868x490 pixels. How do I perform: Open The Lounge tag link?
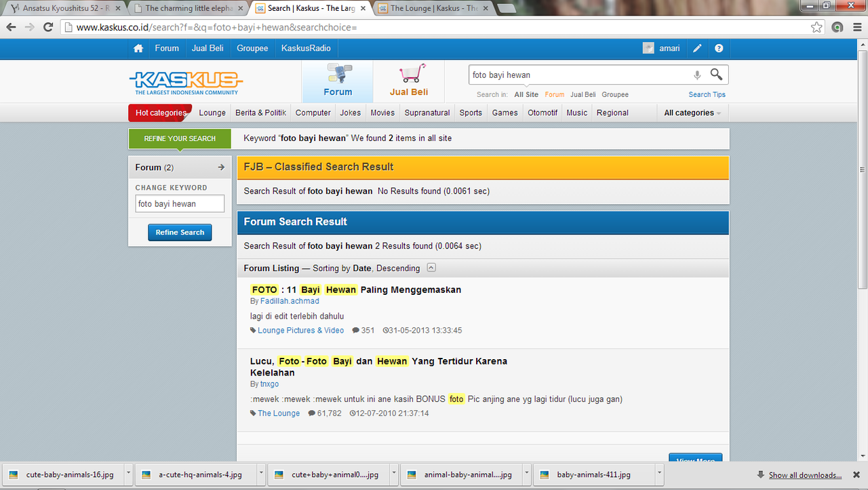(x=279, y=413)
